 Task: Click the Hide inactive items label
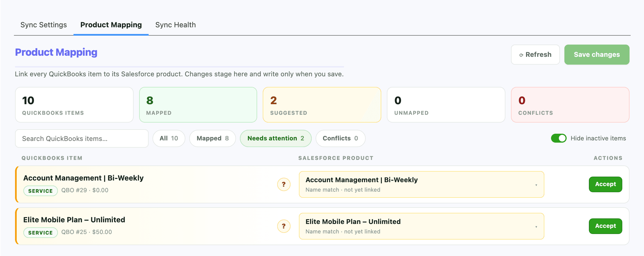click(x=598, y=138)
